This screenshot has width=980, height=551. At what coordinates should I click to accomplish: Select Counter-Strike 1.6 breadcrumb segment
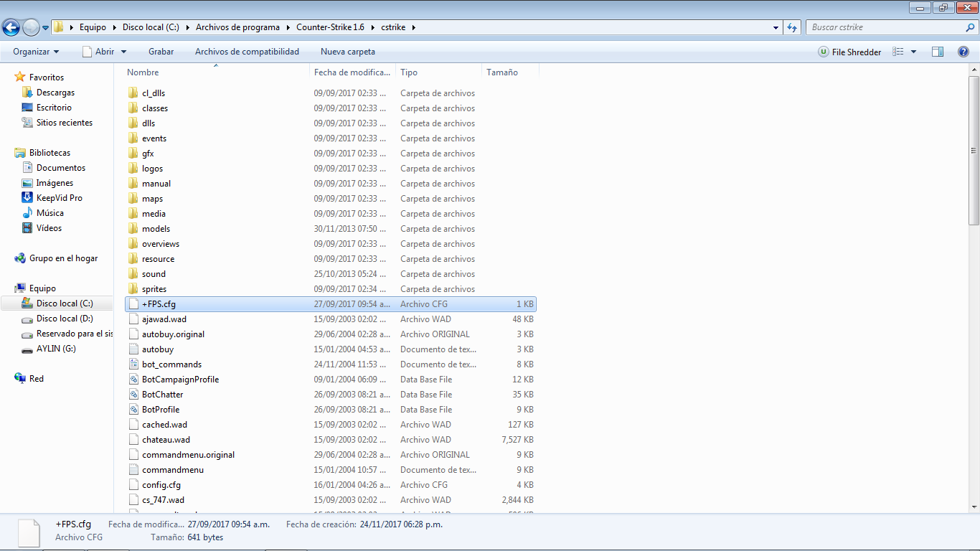click(331, 27)
